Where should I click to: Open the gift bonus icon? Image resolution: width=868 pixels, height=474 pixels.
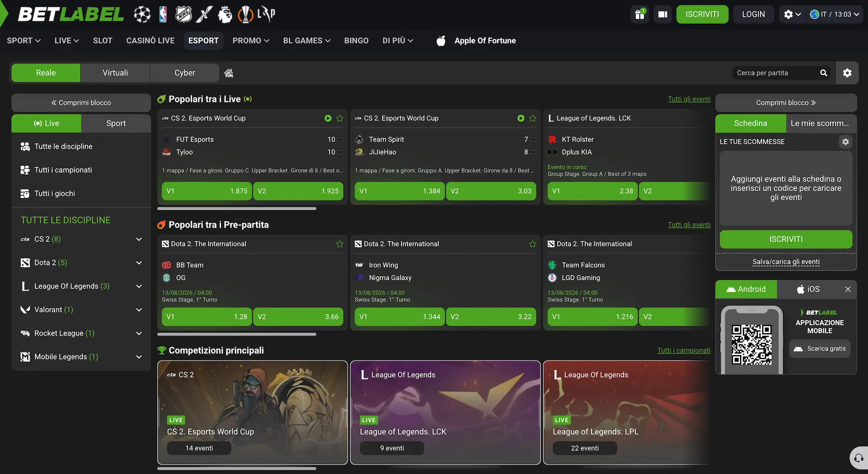coord(640,14)
